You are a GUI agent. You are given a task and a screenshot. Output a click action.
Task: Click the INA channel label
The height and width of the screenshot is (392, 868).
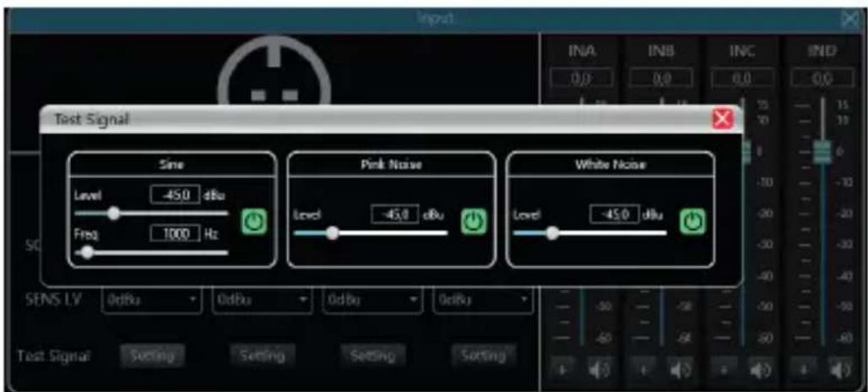582,52
